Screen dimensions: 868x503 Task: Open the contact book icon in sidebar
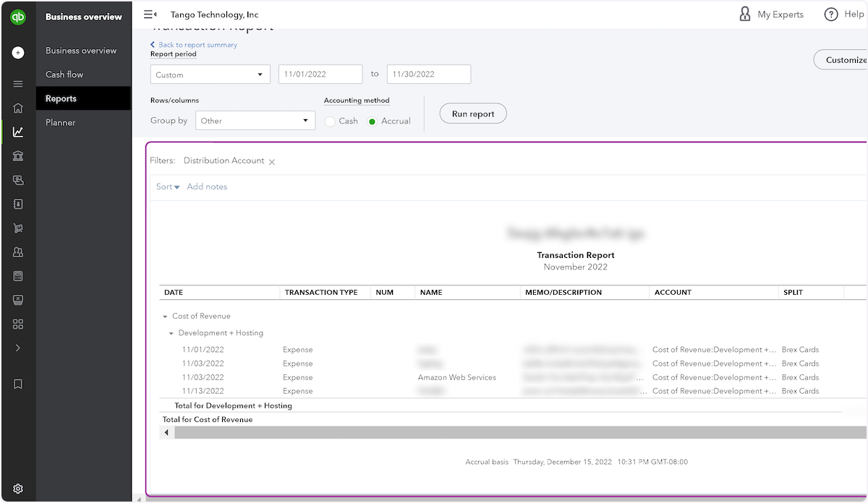(18, 204)
